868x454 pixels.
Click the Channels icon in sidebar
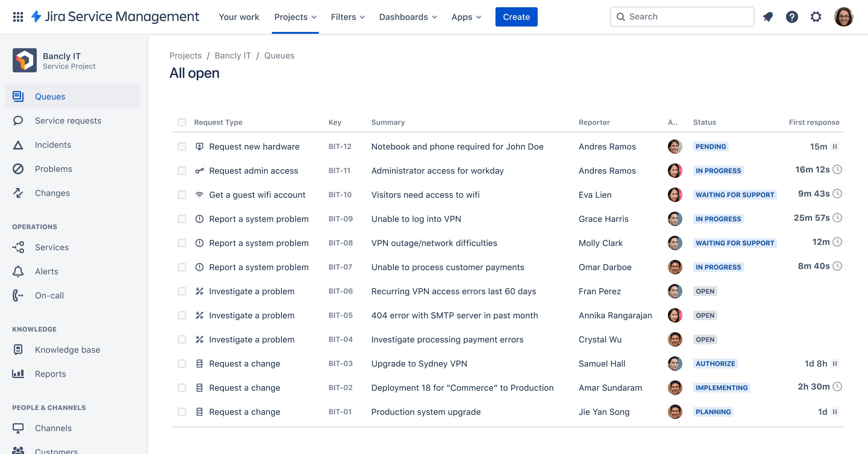tap(18, 428)
